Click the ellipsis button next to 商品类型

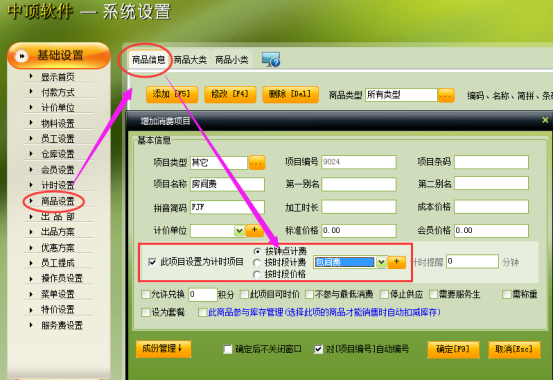[446, 95]
